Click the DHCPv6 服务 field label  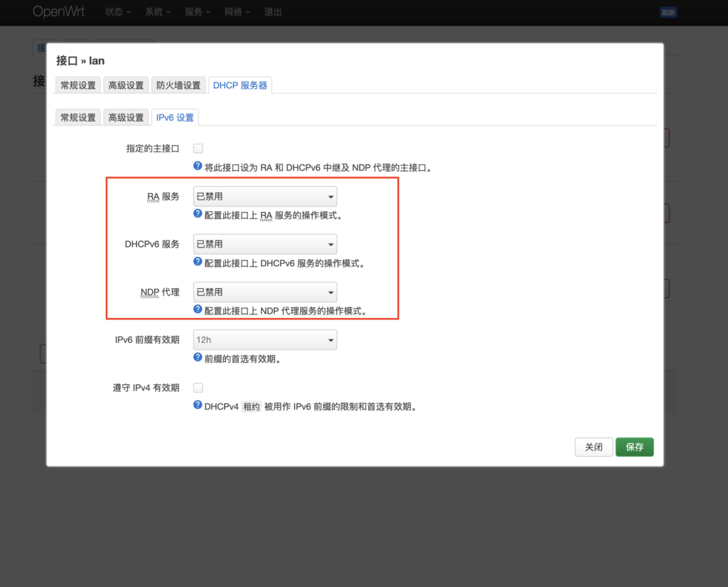[x=152, y=245]
